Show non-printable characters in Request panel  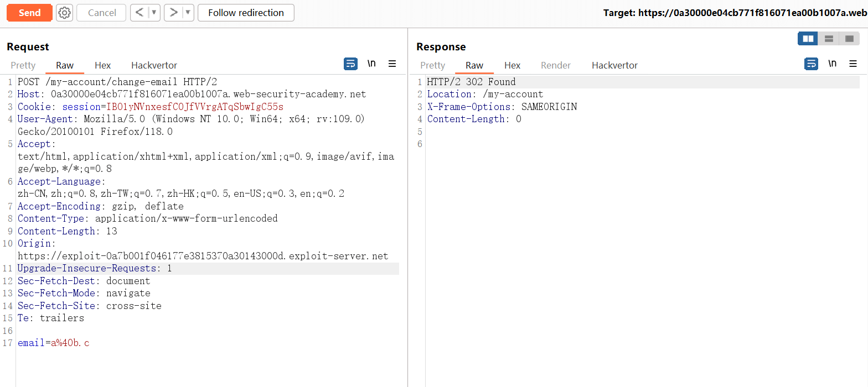click(x=371, y=64)
